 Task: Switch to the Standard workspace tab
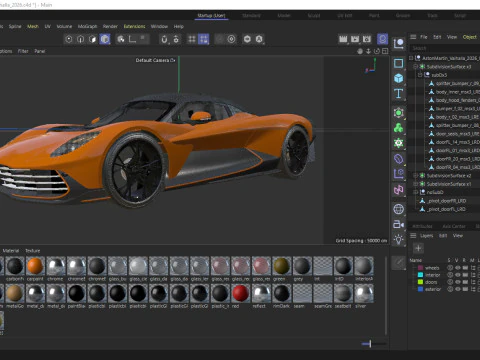(251, 15)
